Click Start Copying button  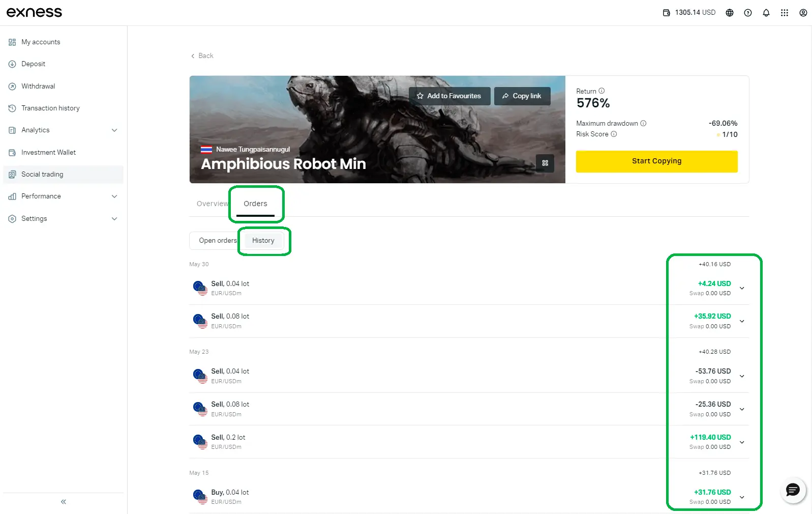tap(656, 161)
